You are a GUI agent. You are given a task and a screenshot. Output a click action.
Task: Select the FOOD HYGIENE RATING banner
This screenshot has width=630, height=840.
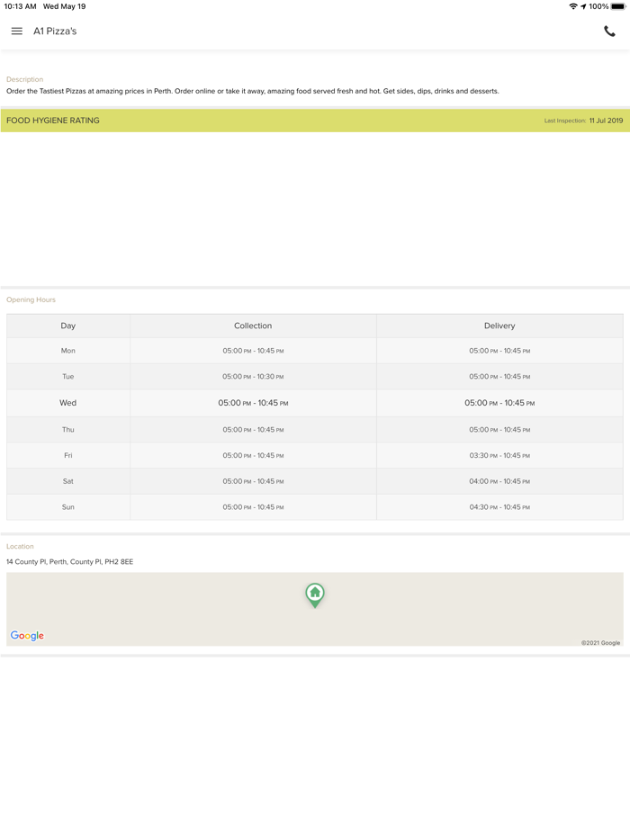315,121
